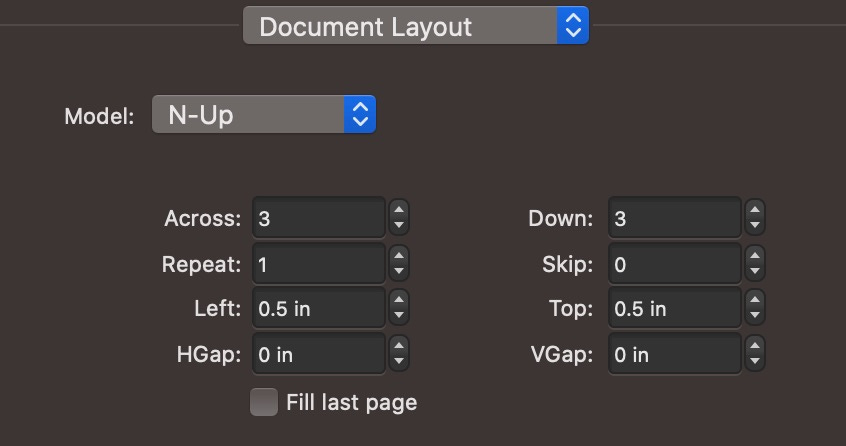Select the Repeat text field
846x446 pixels.
(x=318, y=264)
